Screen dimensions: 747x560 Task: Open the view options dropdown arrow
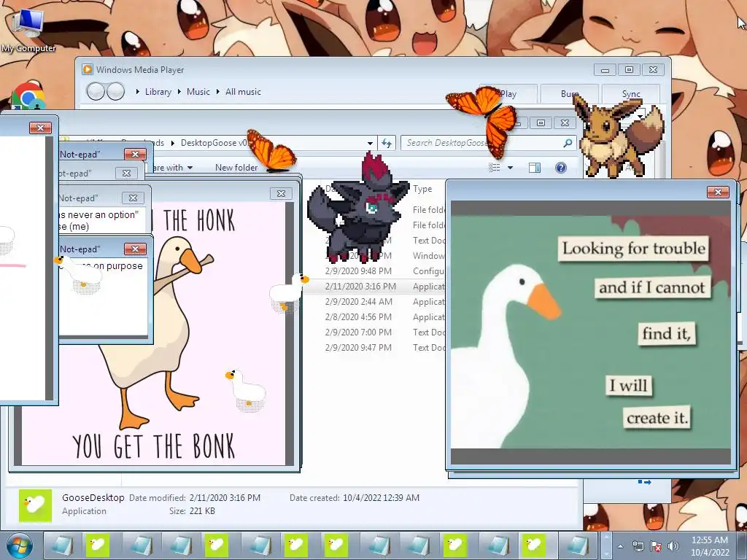click(510, 168)
